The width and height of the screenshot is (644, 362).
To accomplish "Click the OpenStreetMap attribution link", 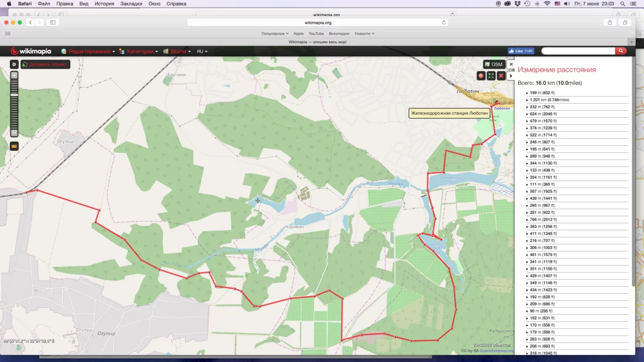I will point(497,350).
